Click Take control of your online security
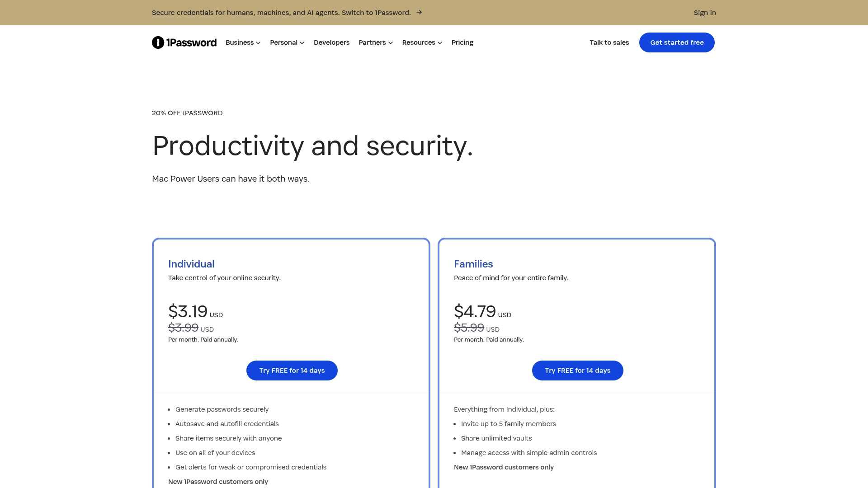Viewport: 868px width, 488px height. click(x=224, y=278)
